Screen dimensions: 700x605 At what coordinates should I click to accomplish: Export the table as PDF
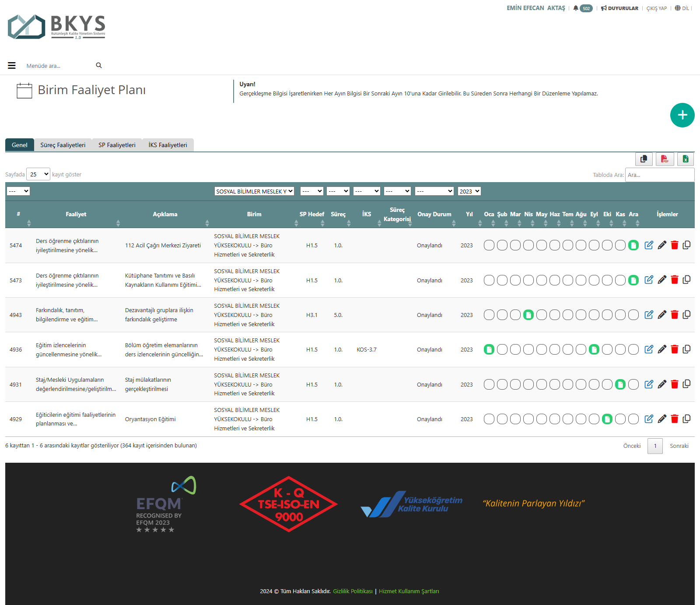coord(665,159)
